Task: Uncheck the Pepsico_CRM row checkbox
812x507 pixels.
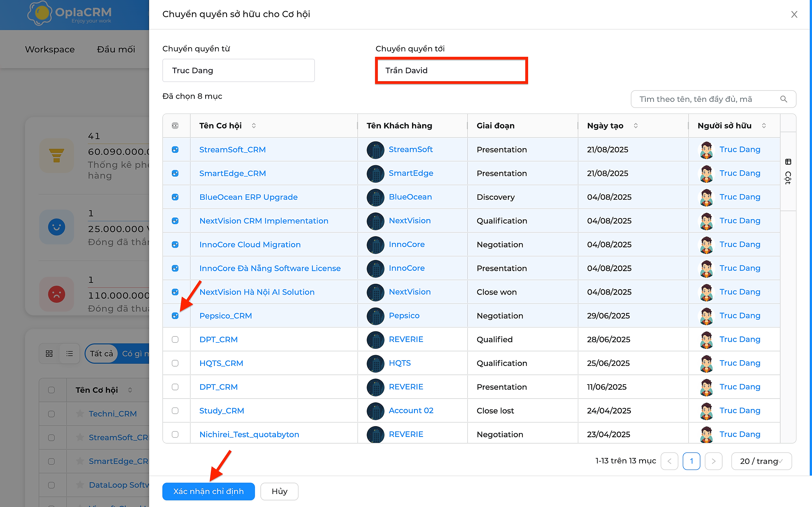Action: click(175, 316)
